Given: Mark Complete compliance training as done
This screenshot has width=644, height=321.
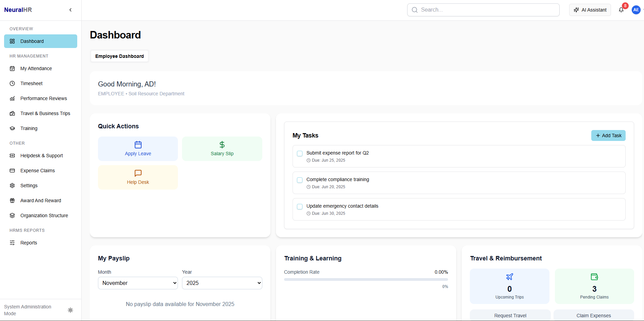Looking at the screenshot, I should click(300, 180).
